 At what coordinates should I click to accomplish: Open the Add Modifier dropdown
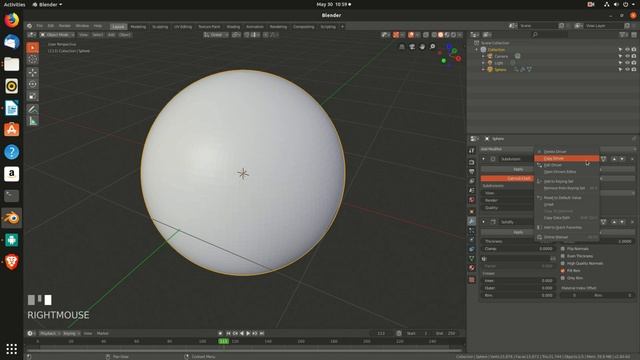coord(507,149)
